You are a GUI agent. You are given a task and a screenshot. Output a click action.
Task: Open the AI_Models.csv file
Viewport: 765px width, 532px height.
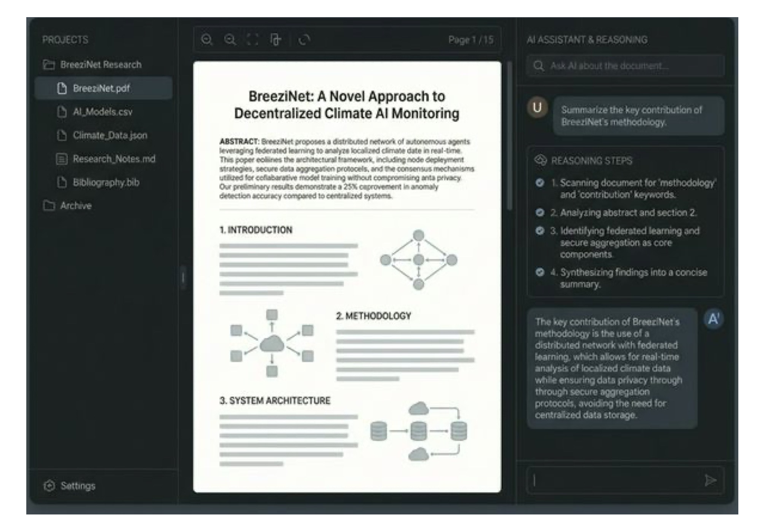click(x=102, y=112)
